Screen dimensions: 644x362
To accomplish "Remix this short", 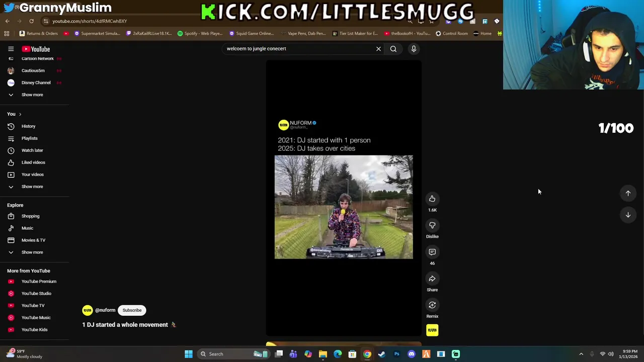I will [432, 305].
